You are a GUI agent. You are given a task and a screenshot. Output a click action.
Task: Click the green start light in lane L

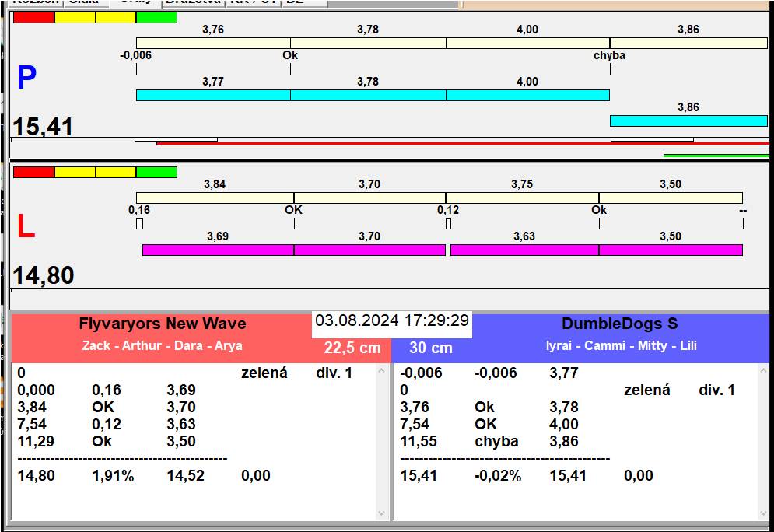156,172
